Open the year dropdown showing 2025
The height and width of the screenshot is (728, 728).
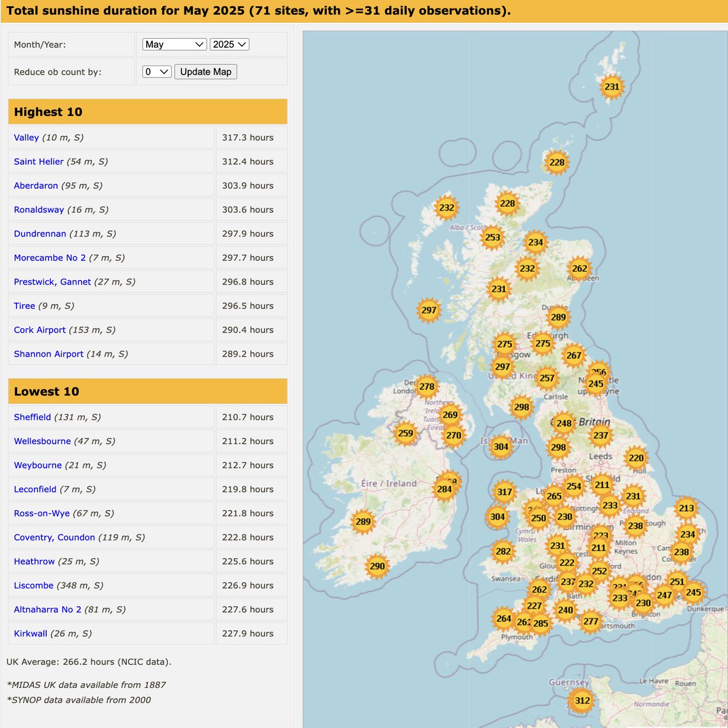[x=229, y=44]
